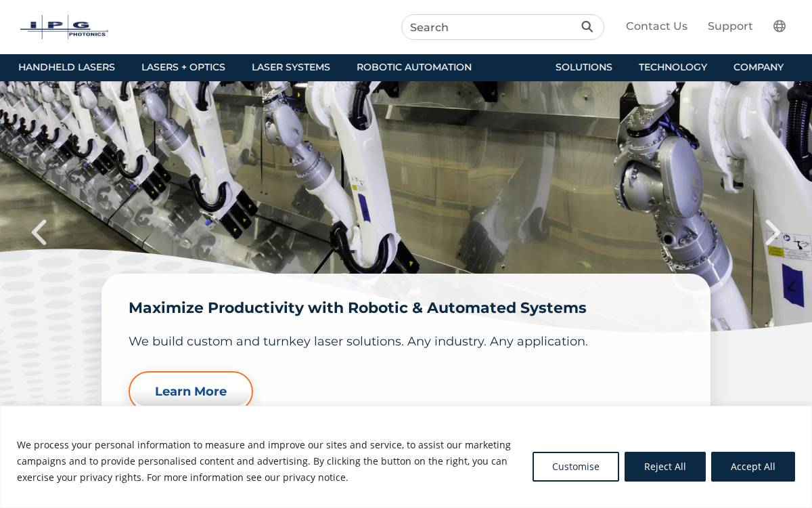The height and width of the screenshot is (508, 812).
Task: Click the search magnifier icon
Action: [587, 27]
